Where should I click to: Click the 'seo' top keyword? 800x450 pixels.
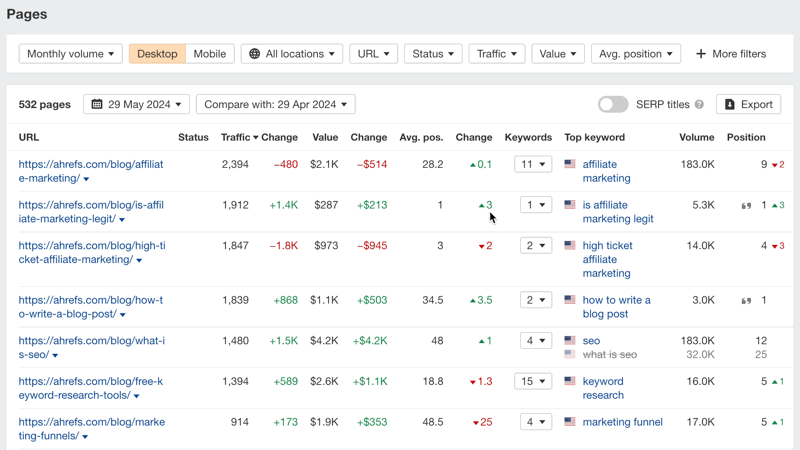(x=591, y=340)
